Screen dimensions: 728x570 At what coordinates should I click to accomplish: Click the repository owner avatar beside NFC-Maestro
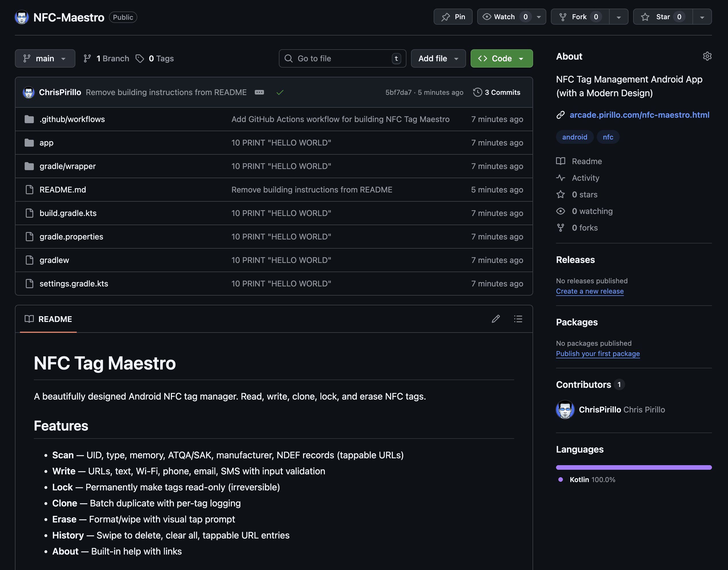click(22, 17)
